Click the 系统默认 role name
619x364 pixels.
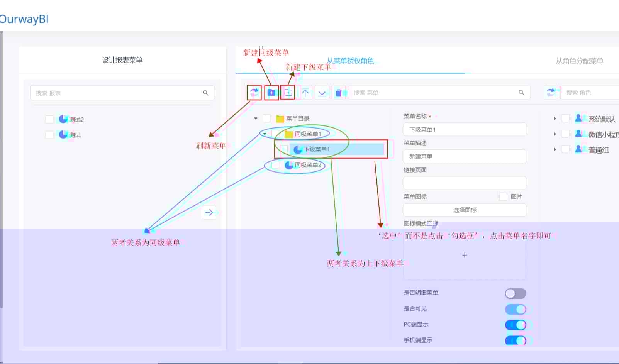click(x=602, y=119)
